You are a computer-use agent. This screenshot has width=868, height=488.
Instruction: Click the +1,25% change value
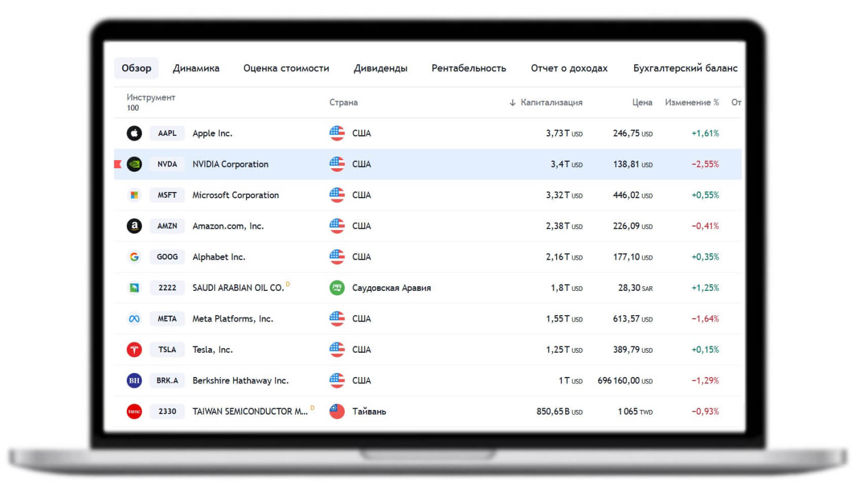click(x=705, y=288)
